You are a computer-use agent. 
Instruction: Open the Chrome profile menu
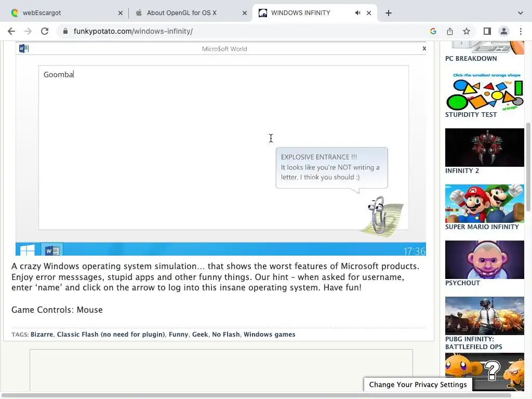(x=504, y=31)
